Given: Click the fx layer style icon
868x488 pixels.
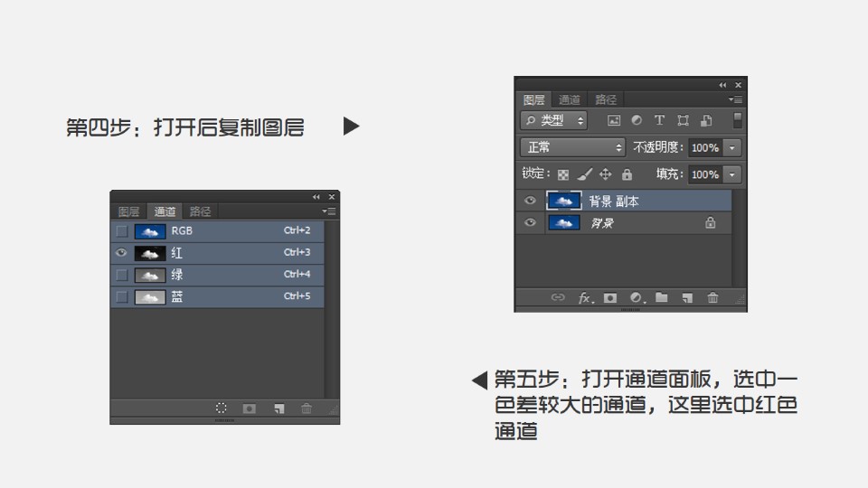Looking at the screenshot, I should tap(585, 297).
